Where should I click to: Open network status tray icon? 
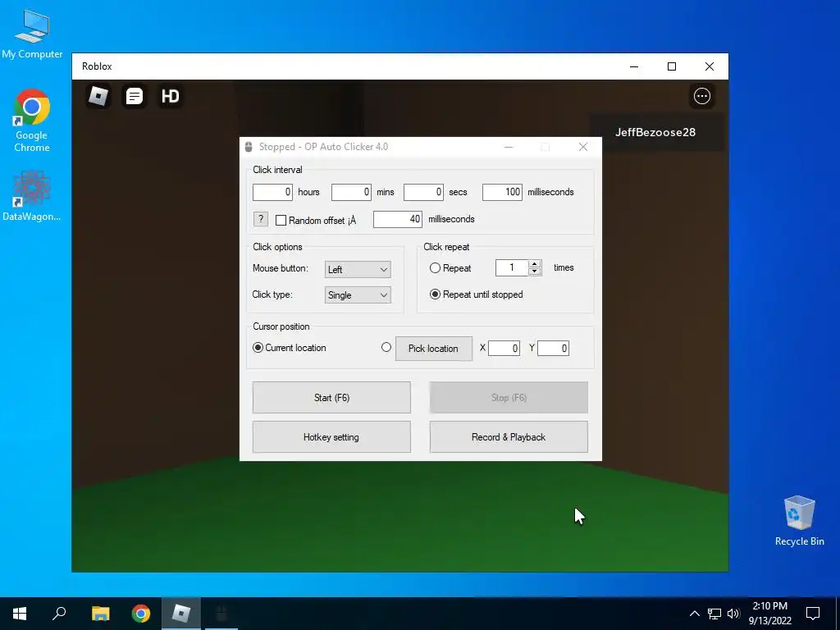point(714,614)
